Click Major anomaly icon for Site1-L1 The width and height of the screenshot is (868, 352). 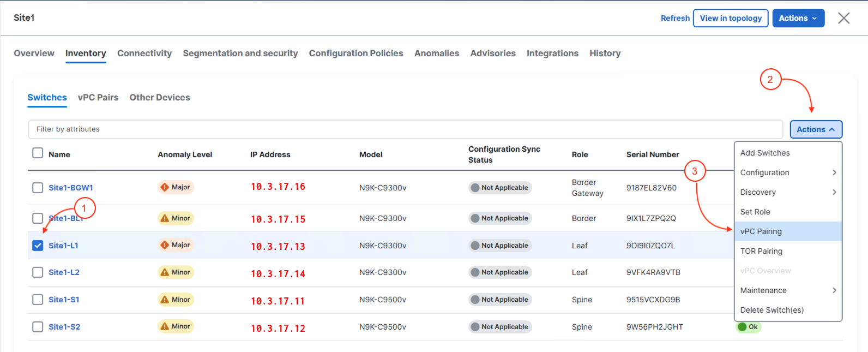pos(165,245)
